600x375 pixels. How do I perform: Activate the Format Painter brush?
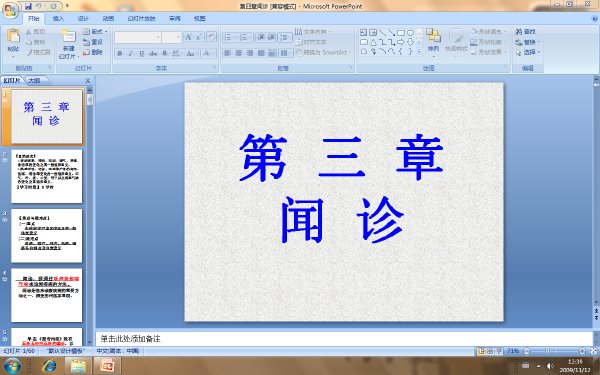point(38,52)
